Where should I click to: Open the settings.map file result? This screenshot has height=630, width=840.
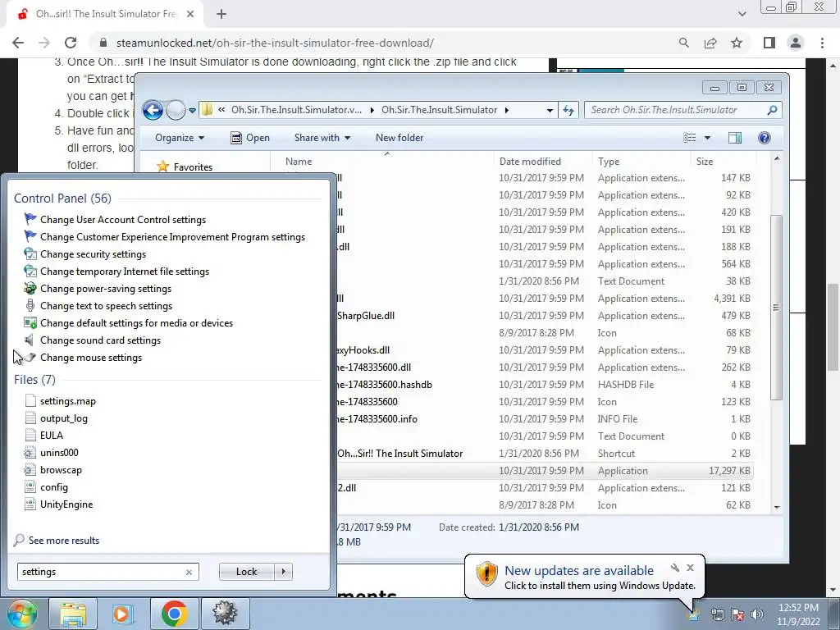[67, 400]
